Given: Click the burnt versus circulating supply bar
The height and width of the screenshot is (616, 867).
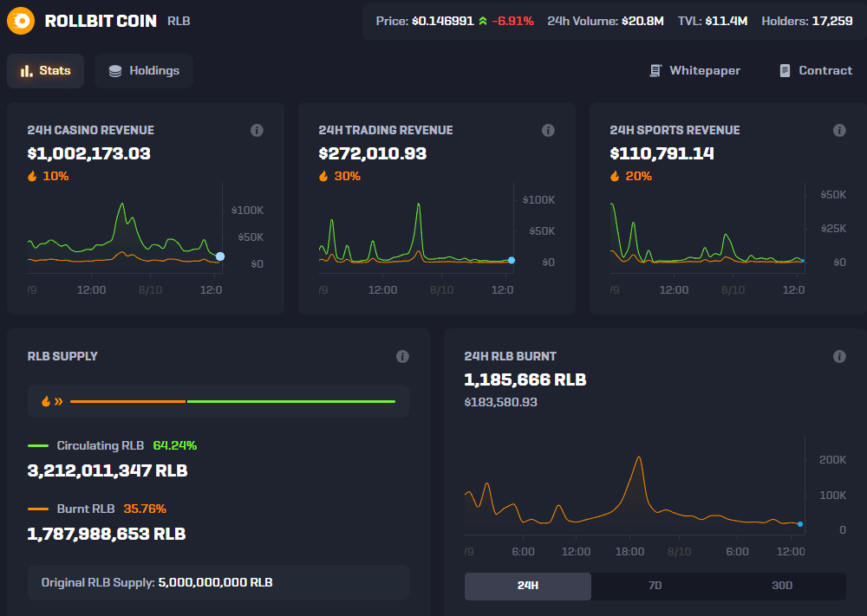Looking at the screenshot, I should tap(232, 400).
